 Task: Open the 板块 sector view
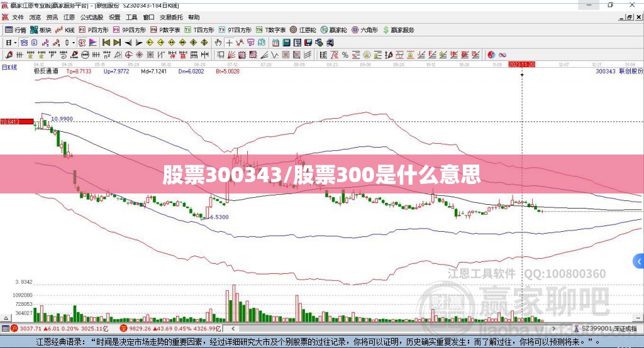click(x=41, y=30)
